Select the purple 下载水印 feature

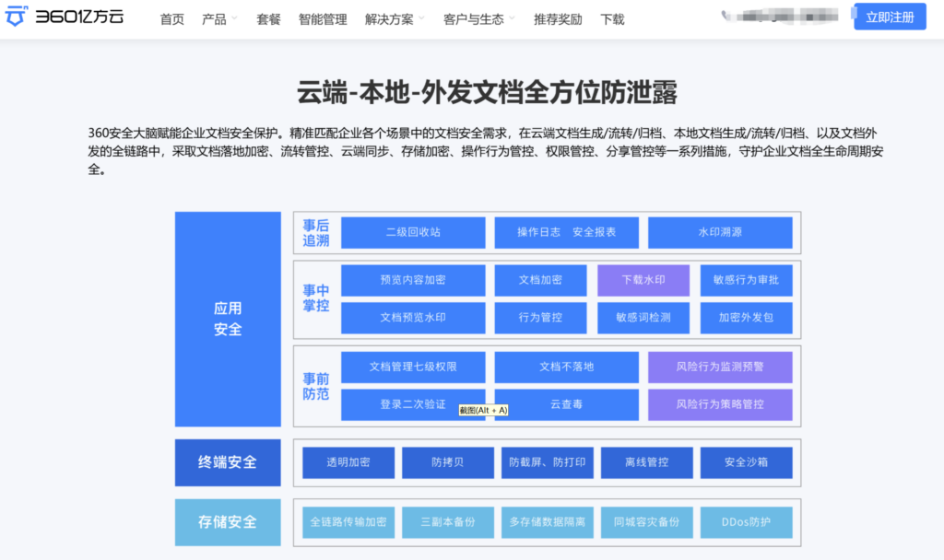(645, 280)
